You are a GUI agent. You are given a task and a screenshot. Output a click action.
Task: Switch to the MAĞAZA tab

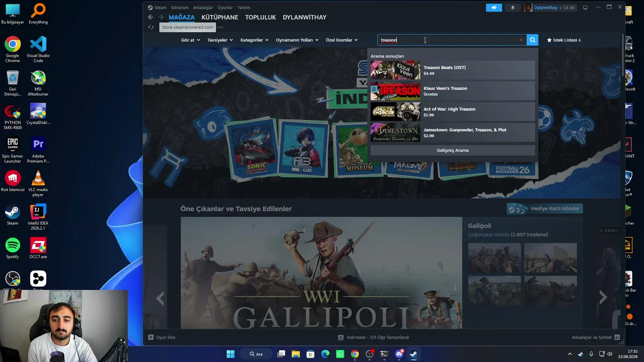click(x=182, y=17)
